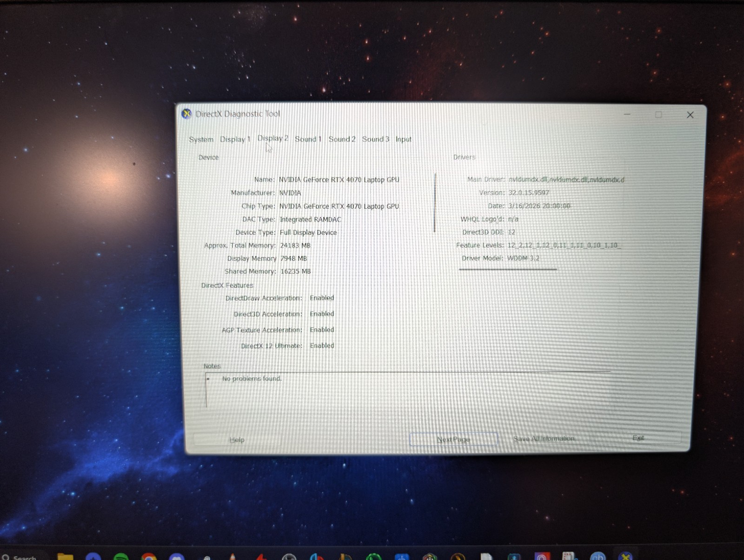Click Direct3D Acceleration Enabled value
The height and width of the screenshot is (560, 744).
322,314
